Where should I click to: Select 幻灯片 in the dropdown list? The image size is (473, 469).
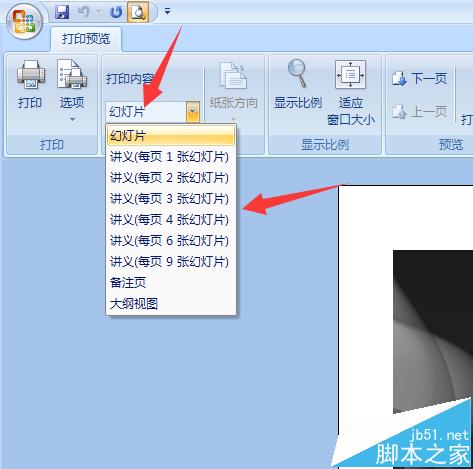point(171,136)
